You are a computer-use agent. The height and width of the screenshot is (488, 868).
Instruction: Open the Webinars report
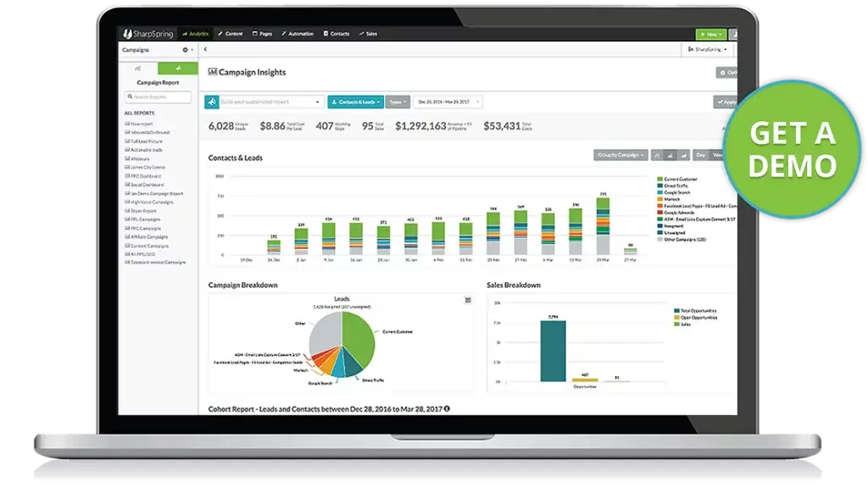(137, 158)
